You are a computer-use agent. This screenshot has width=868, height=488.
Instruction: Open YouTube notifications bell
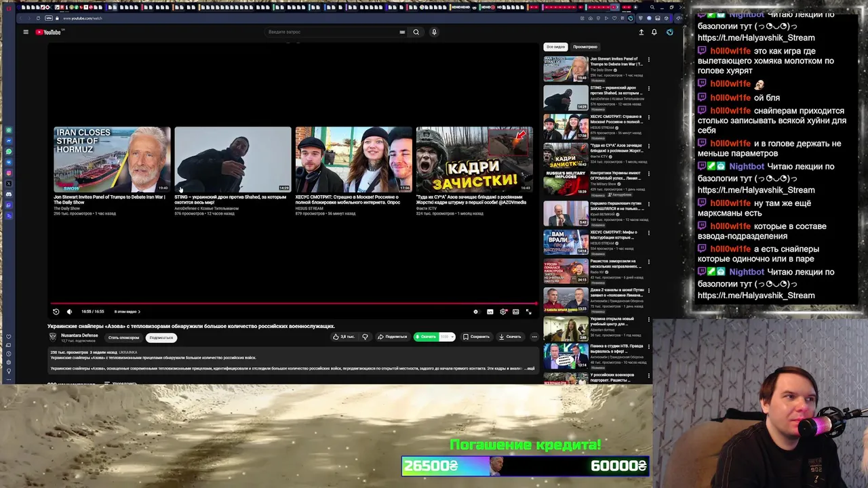coord(654,32)
